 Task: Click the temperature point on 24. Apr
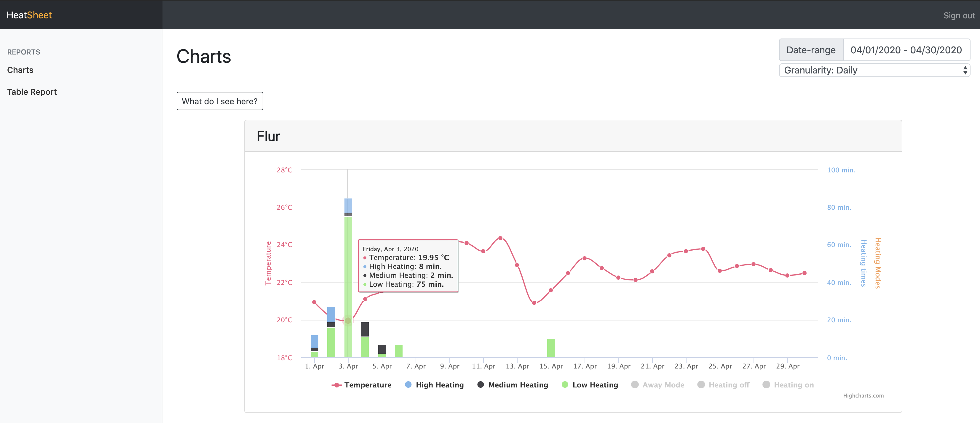703,249
